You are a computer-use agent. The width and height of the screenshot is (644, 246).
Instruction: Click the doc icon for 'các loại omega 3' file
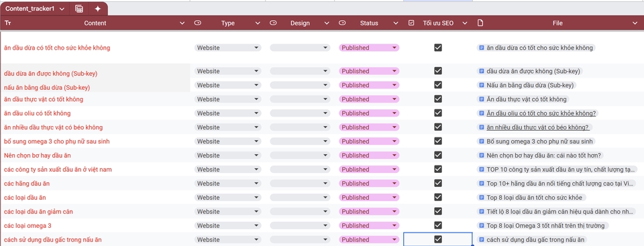[x=482, y=225]
